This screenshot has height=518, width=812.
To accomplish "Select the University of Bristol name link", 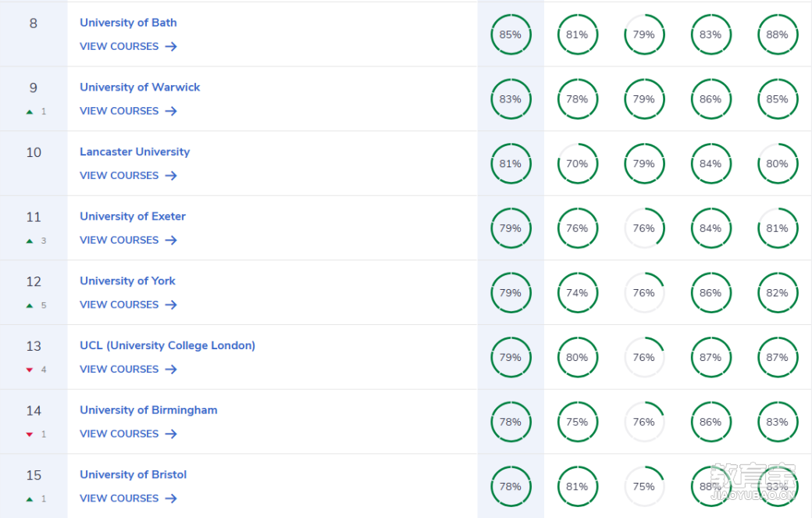I will (133, 474).
